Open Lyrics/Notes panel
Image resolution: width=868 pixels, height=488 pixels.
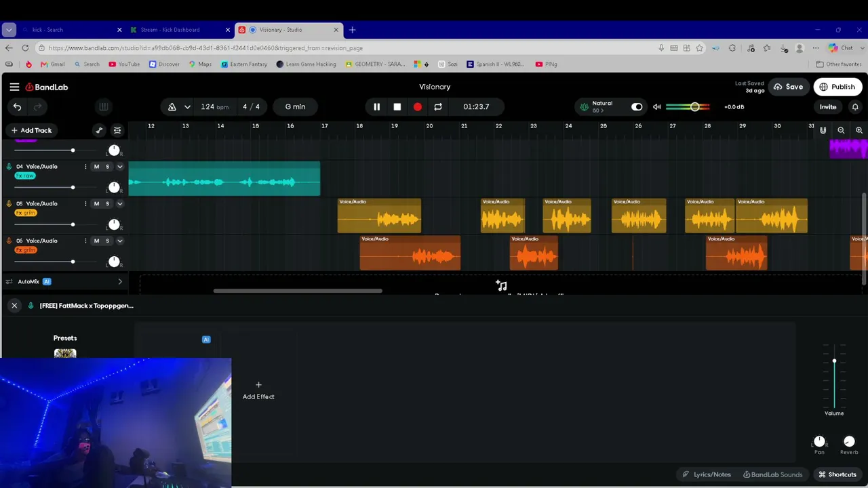(x=707, y=474)
